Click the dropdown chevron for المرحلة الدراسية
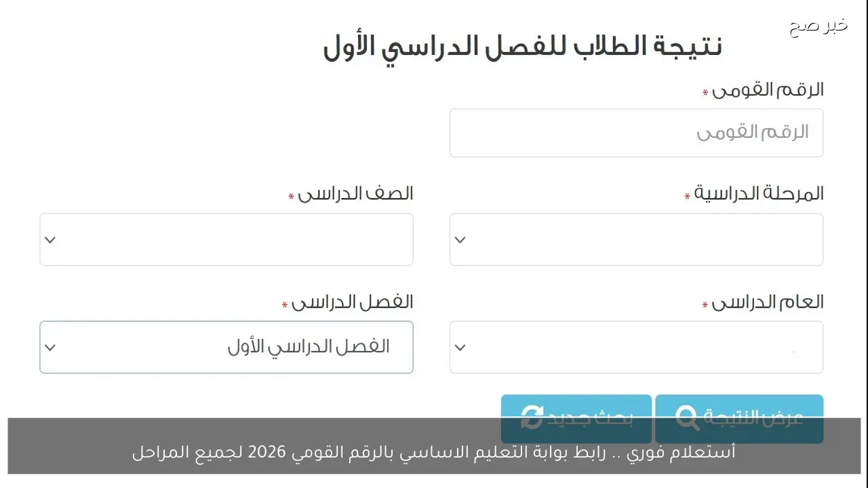Screen dimensions: 868x488 (460, 239)
